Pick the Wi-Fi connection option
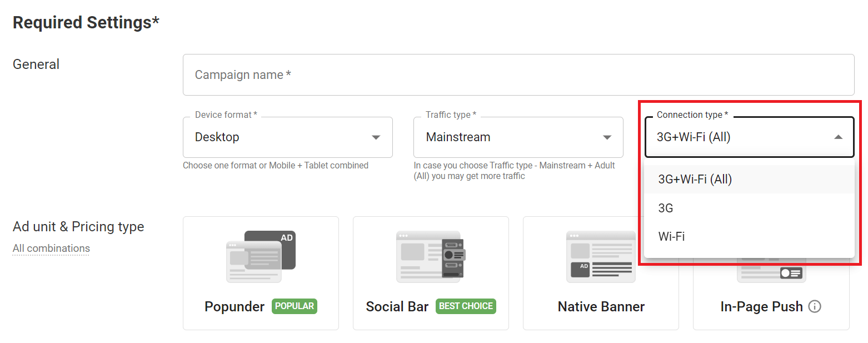The width and height of the screenshot is (868, 343). click(671, 236)
